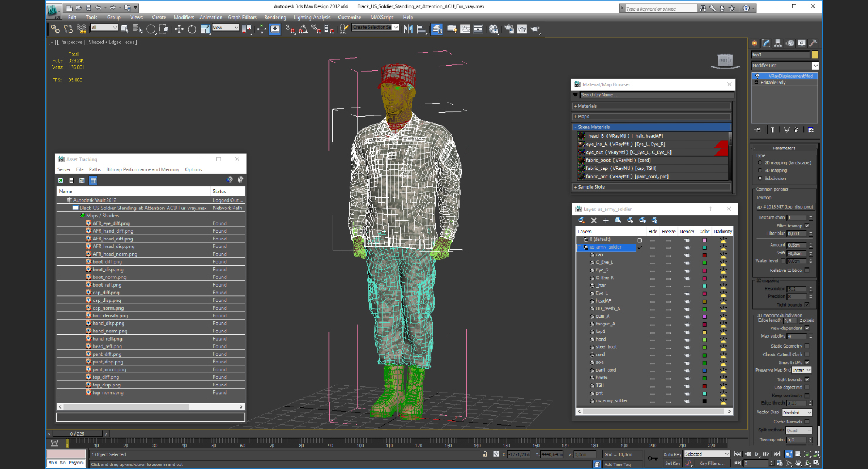Delete highlighted layer with X icon
The image size is (868, 469).
[594, 220]
